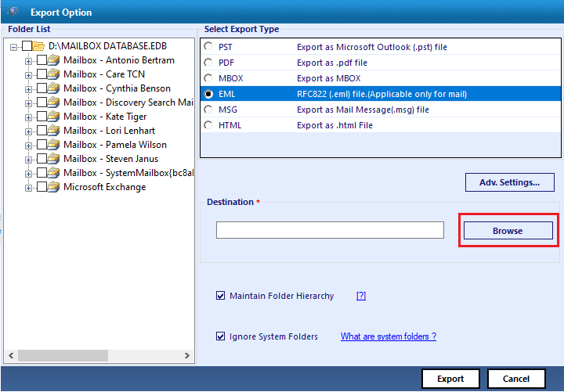This screenshot has width=564, height=392.
Task: Click the Antonio Bertram mailbox folder icon
Action: [53, 60]
